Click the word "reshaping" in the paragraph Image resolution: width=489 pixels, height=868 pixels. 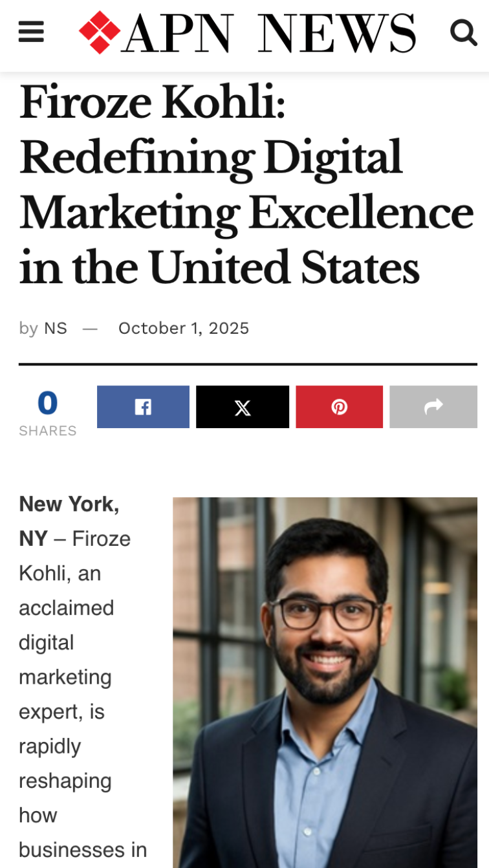point(65,781)
